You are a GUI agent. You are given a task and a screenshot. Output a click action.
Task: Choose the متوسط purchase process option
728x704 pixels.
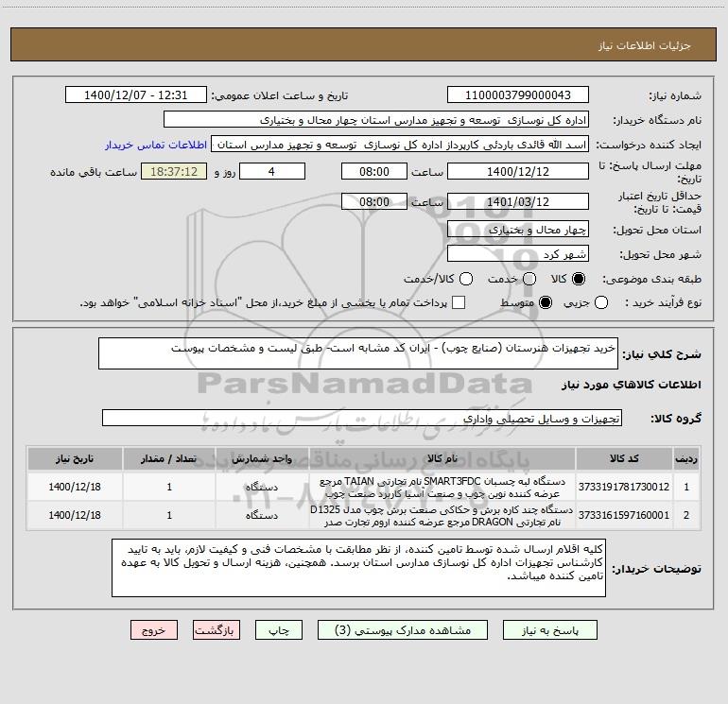pos(546,302)
